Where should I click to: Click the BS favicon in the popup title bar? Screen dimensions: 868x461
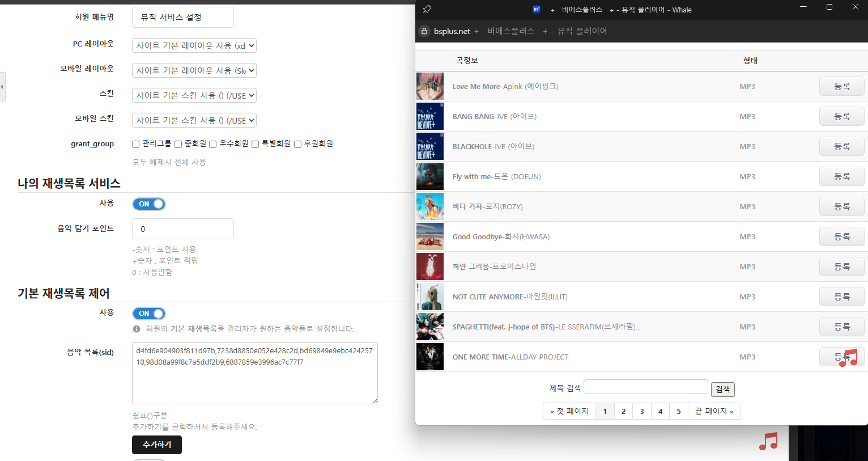pyautogui.click(x=537, y=9)
